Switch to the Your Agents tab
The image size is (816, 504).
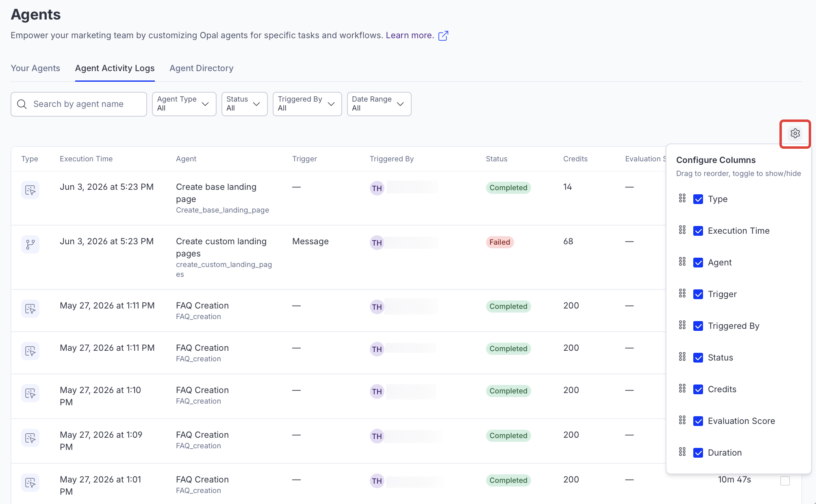[x=35, y=68]
